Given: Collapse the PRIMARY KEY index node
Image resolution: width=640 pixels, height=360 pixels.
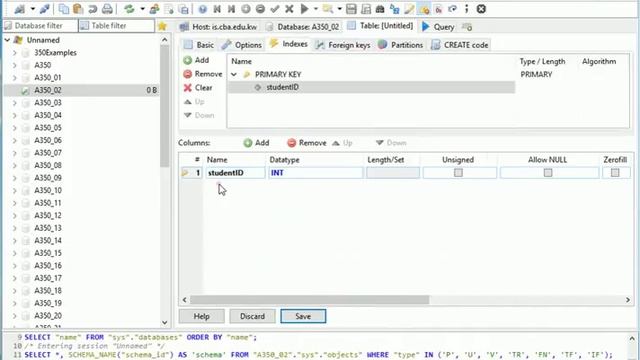Looking at the screenshot, I should pyautogui.click(x=234, y=75).
